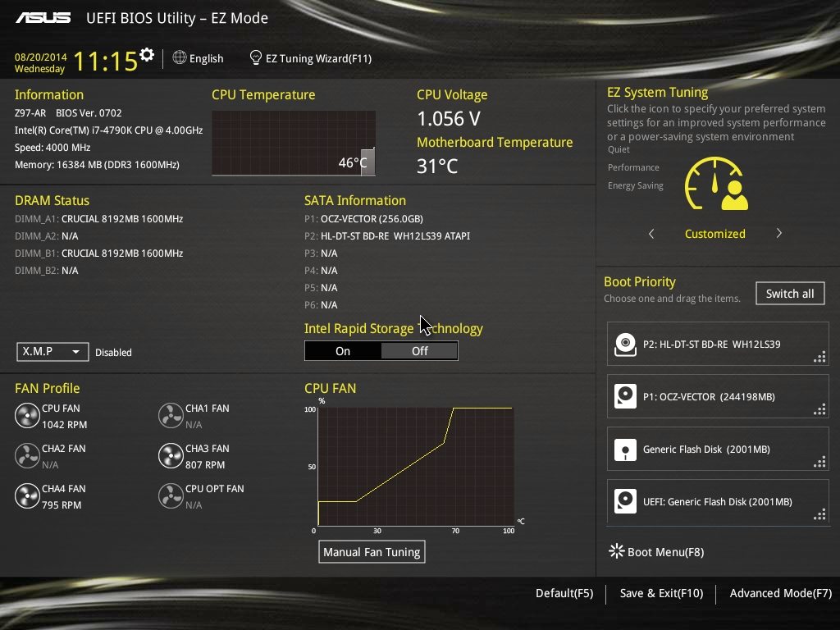This screenshot has width=840, height=630.
Task: Open Manual Fan Tuning
Action: (x=372, y=552)
